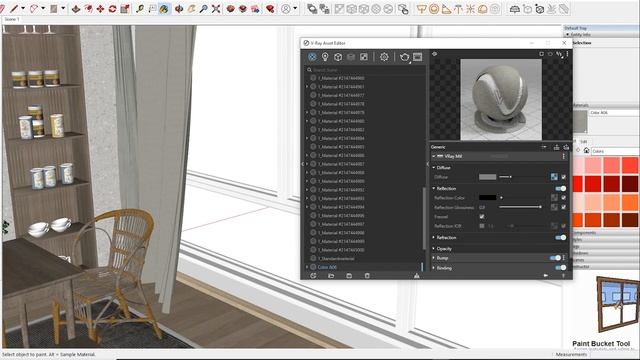Select the Rotate tool in toolbar
Viewport: 640px width, 360px height.
point(112,9)
